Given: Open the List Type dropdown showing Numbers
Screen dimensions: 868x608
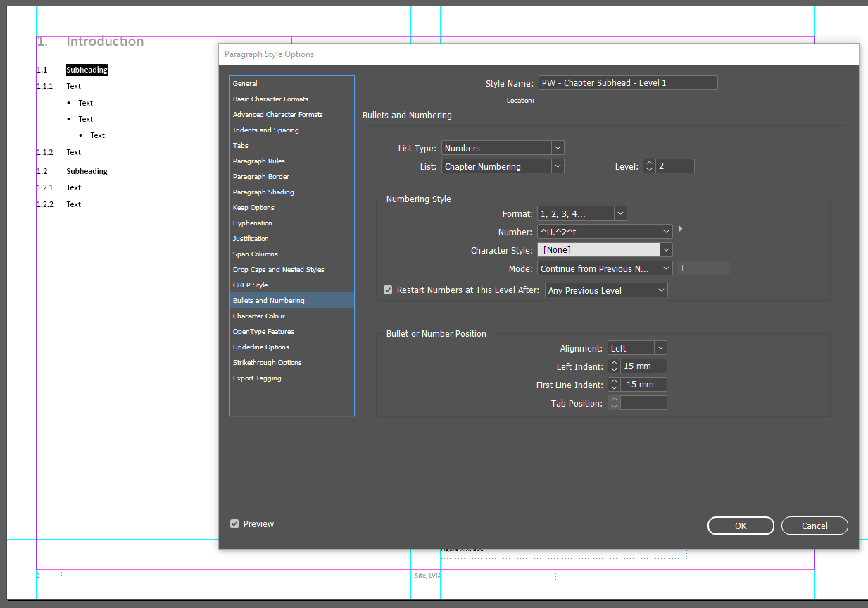Looking at the screenshot, I should pyautogui.click(x=557, y=147).
